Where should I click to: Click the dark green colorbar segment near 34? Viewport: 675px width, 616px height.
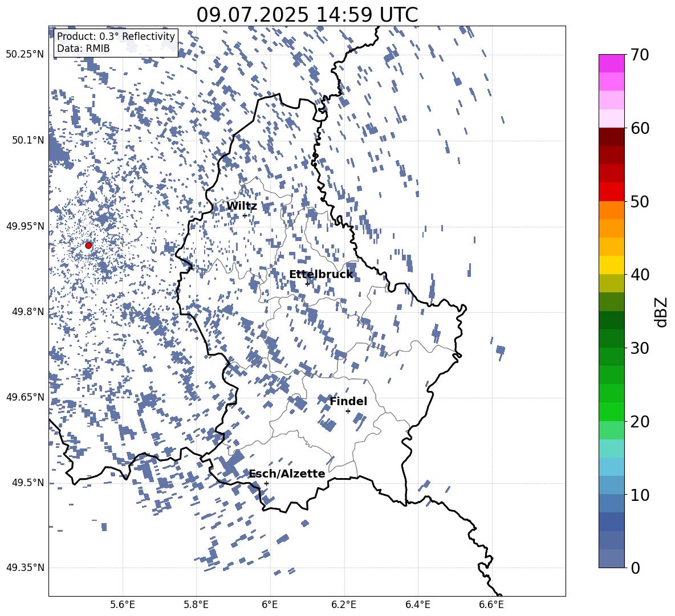click(611, 320)
